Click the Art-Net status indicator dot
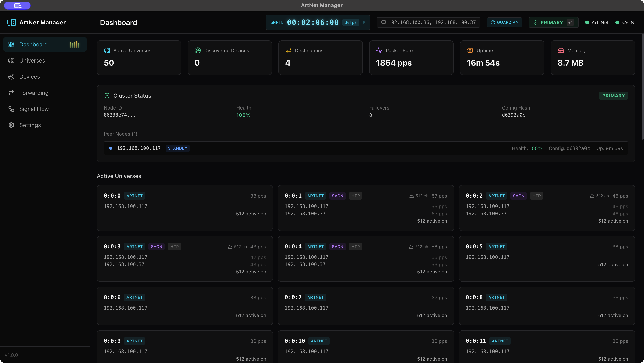Image resolution: width=644 pixels, height=363 pixels. (x=587, y=22)
